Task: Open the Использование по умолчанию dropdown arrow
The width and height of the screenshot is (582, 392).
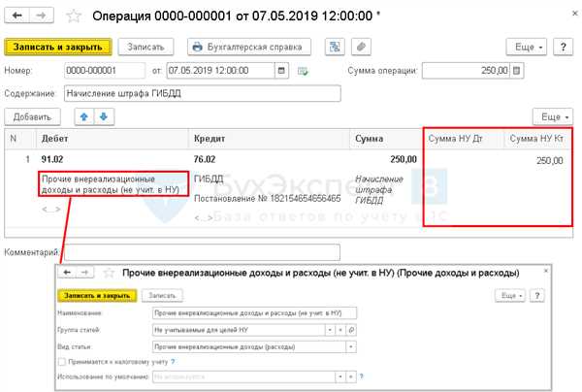Action: (x=340, y=376)
